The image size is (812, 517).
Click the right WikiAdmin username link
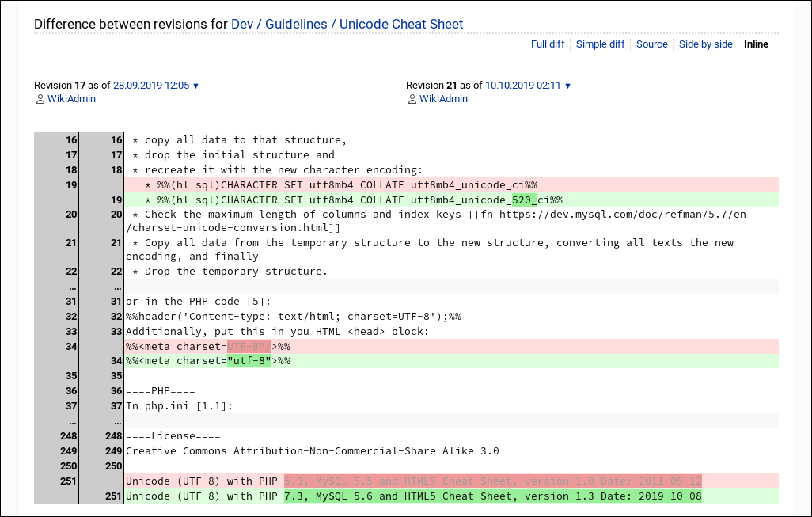pos(444,98)
